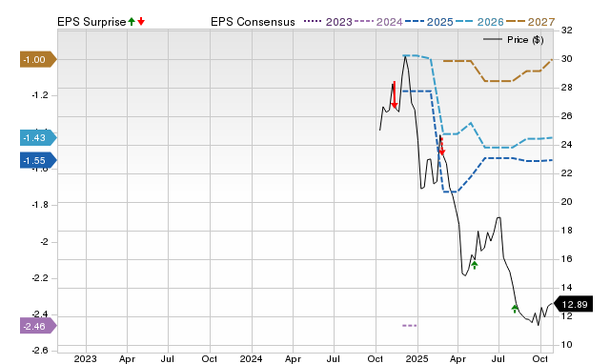
Task: Click the 18 label on the price axis
Action: point(567,231)
